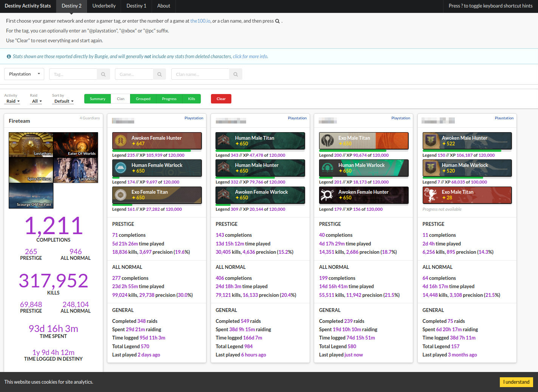Click progress bar under Awoken Male Hunter 522
The height and width of the screenshot is (392, 538).
(467, 151)
